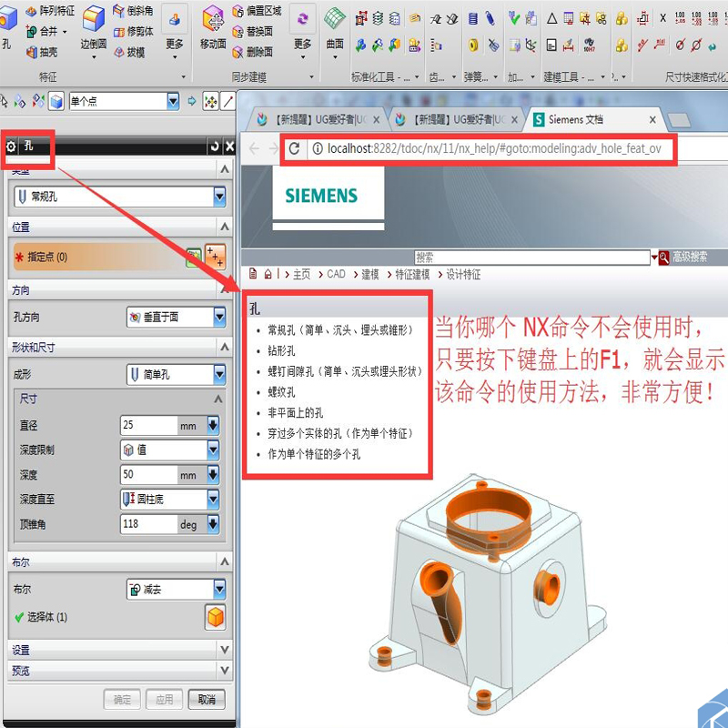The height and width of the screenshot is (728, 728).
Task: Open the 垂直于面 hole direction dropdown
Action: tap(219, 317)
